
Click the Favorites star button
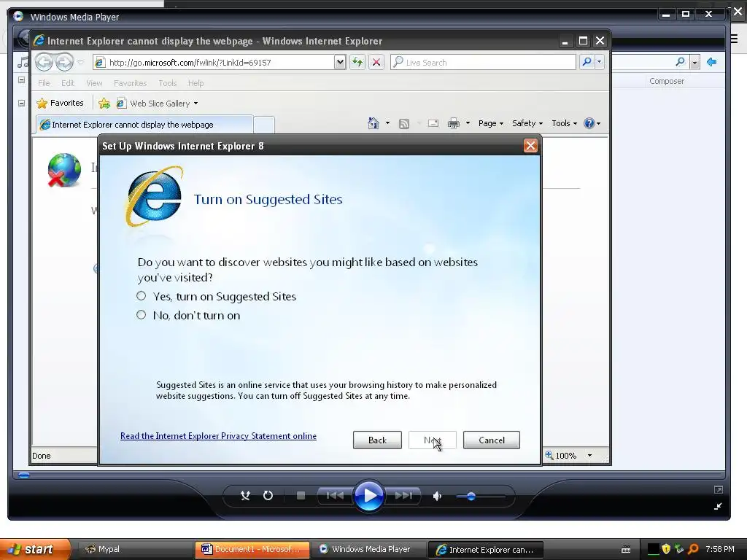pyautogui.click(x=60, y=103)
